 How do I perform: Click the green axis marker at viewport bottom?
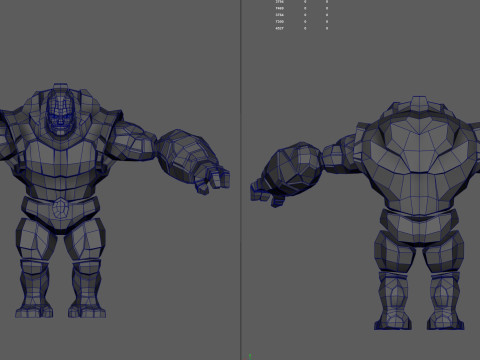click(250, 356)
